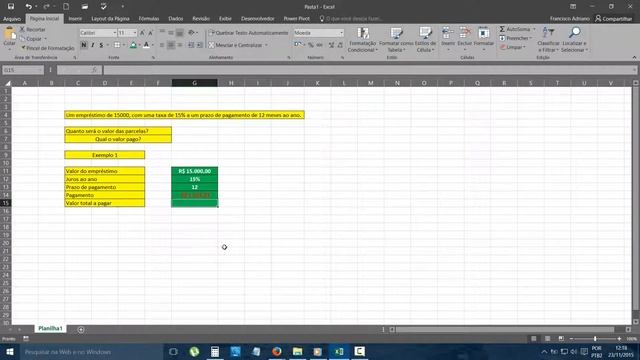This screenshot has height=360, width=640.
Task: Expand Estilos de Célula menu
Action: (x=426, y=39)
